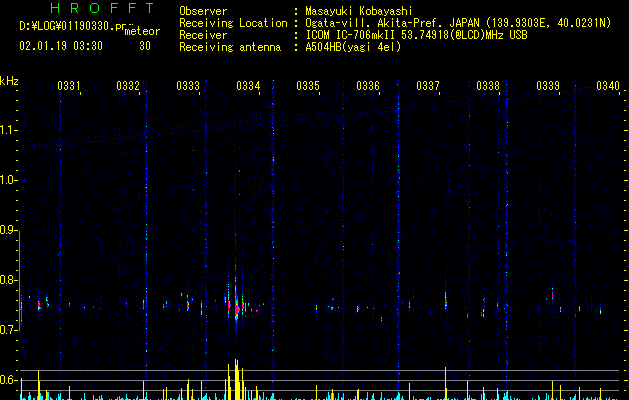This screenshot has height=400, width=629.
Task: Click the 1.1 kHz axis label
Action: point(8,130)
